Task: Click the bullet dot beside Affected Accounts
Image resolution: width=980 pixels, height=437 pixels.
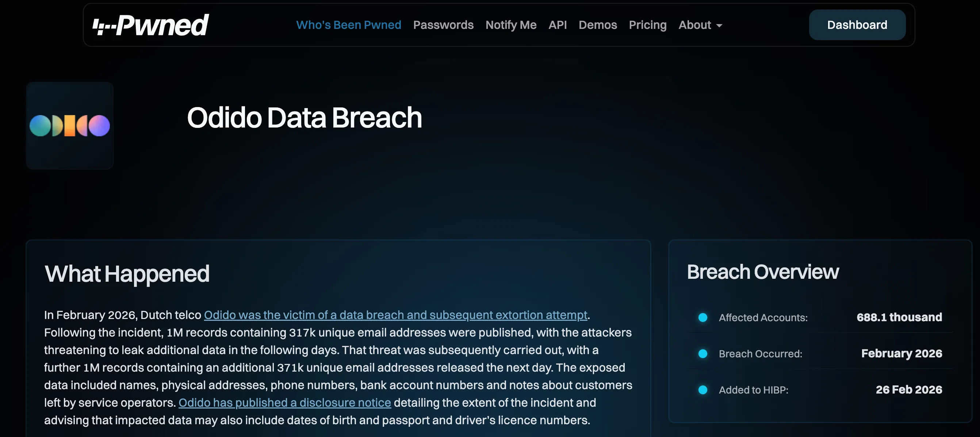Action: click(703, 318)
